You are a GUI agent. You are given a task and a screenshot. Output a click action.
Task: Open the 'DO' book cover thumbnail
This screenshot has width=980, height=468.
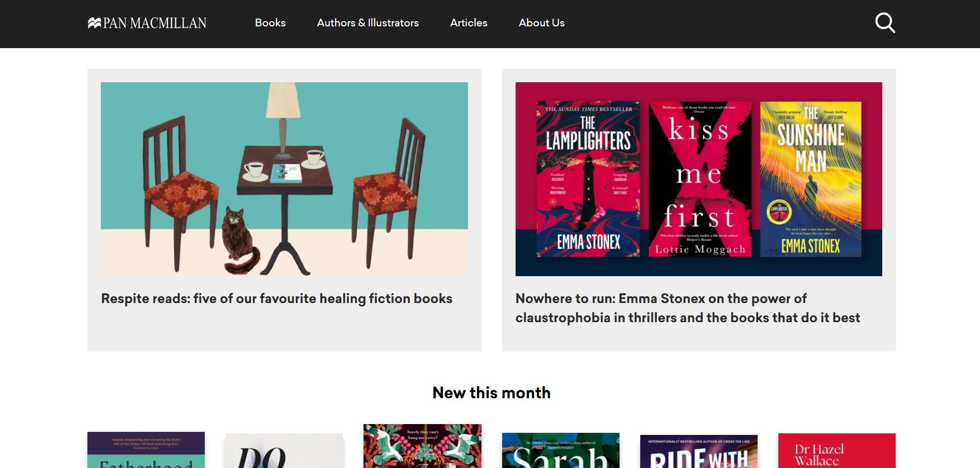pyautogui.click(x=283, y=450)
